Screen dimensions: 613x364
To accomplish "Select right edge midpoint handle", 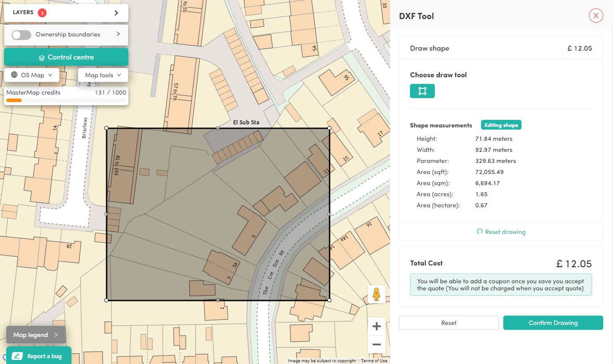I will 329,214.
